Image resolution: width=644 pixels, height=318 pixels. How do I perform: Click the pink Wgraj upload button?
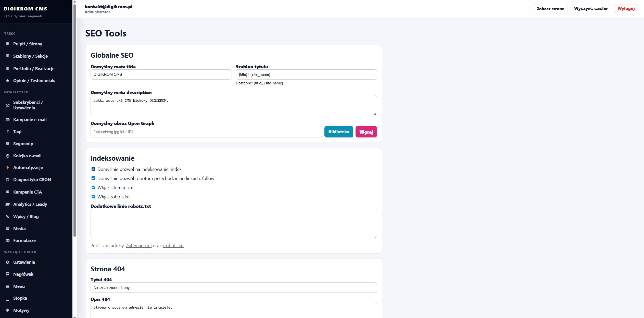click(366, 132)
